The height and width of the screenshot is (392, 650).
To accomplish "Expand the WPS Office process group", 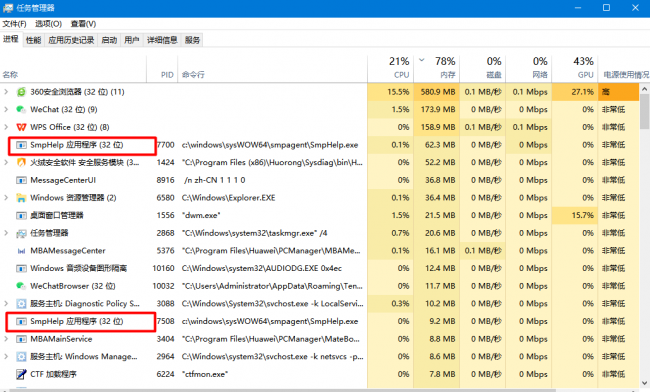I will coord(6,127).
